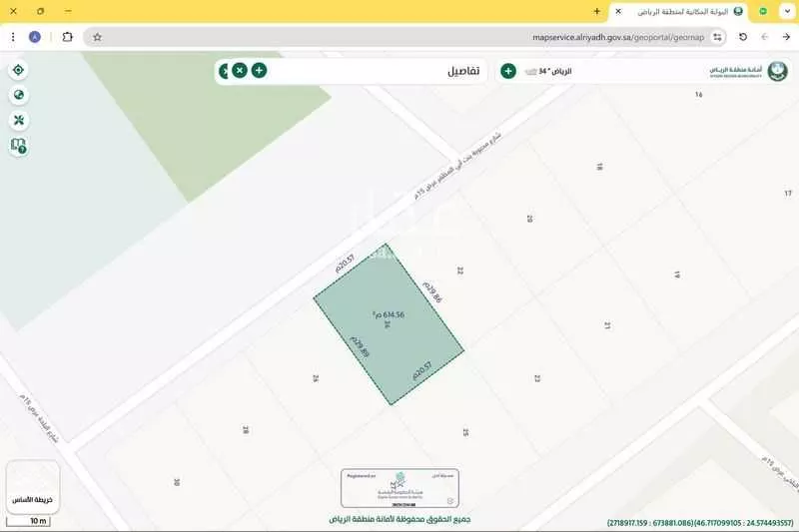Screen dimensions: 799x532
Task: Select the measurement tools icon
Action: coord(18,120)
